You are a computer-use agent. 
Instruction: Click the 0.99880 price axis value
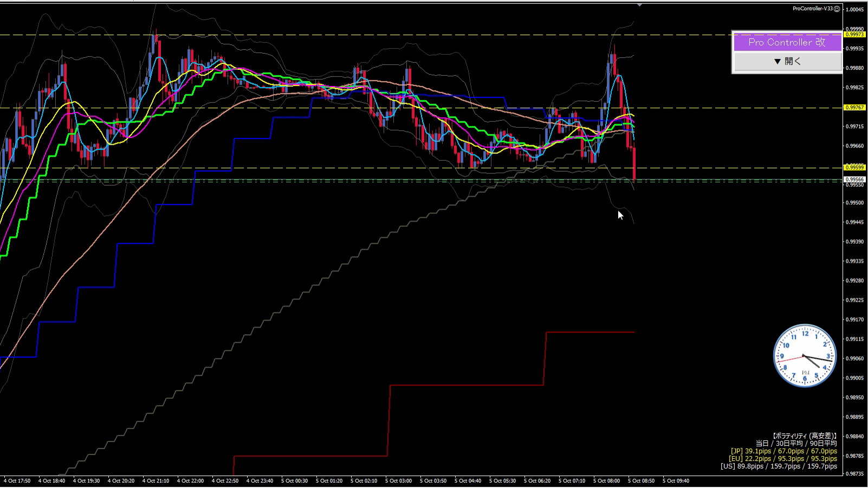point(855,68)
